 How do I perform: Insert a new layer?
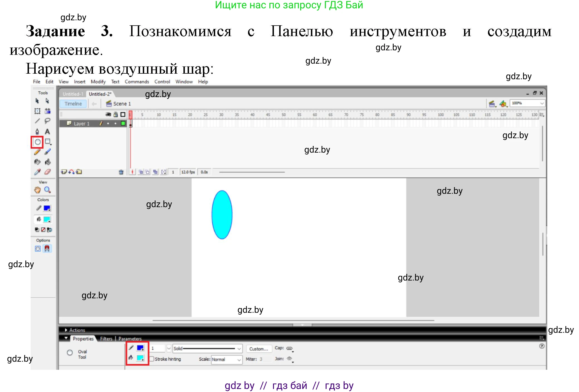point(63,172)
